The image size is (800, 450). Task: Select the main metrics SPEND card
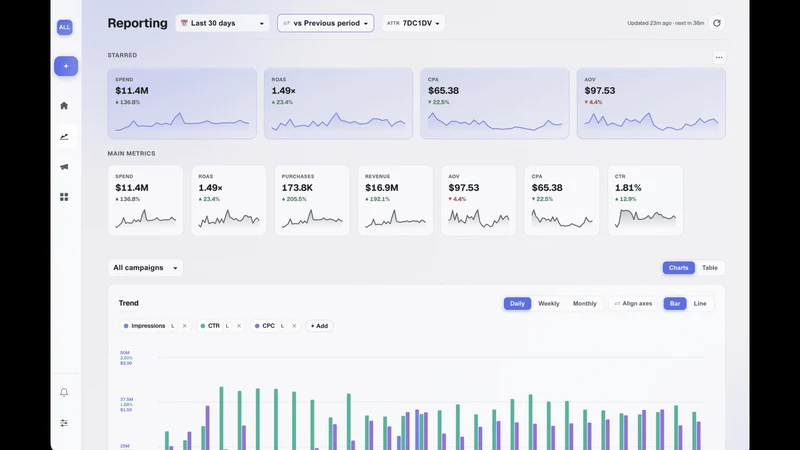click(145, 200)
